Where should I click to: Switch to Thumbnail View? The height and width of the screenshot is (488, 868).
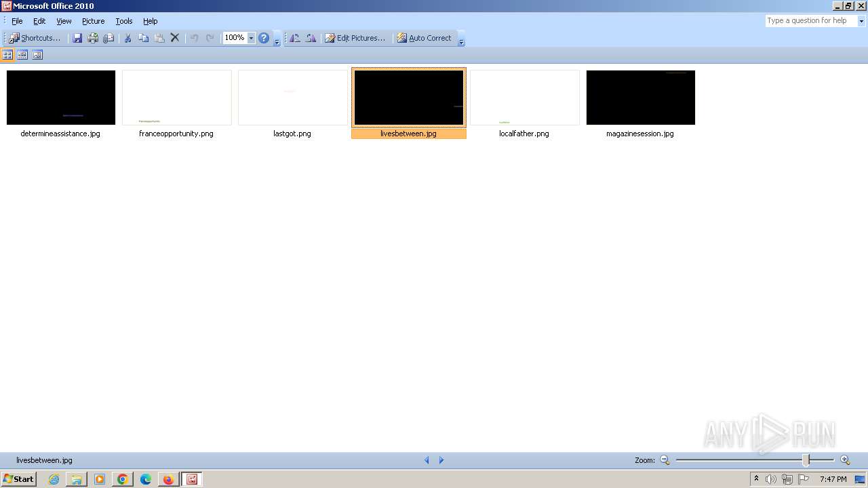pos(8,55)
